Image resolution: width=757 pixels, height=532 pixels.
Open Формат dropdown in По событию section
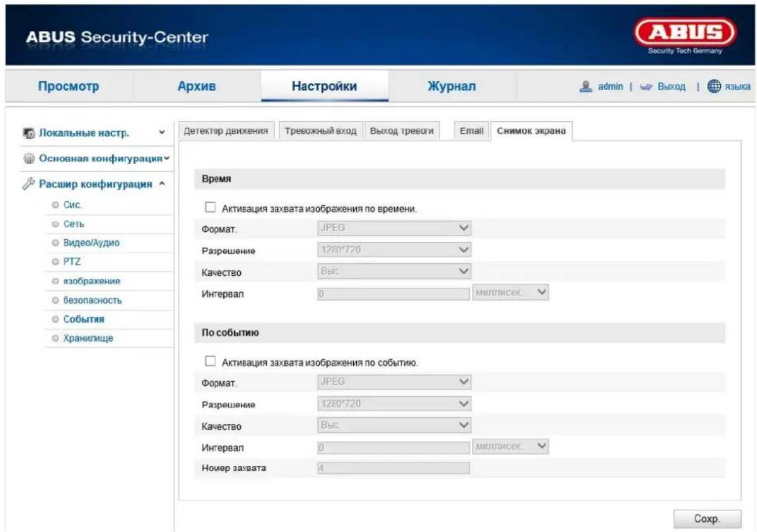pos(393,382)
